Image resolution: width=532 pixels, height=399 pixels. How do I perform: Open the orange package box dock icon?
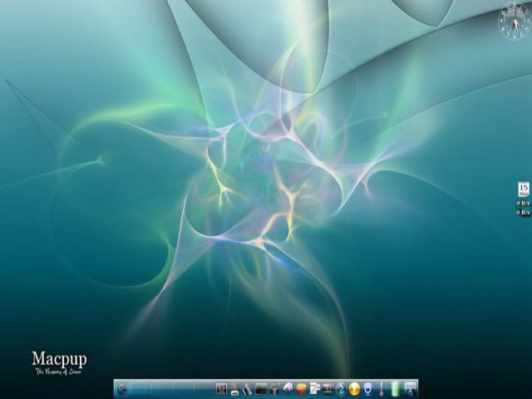click(x=301, y=389)
